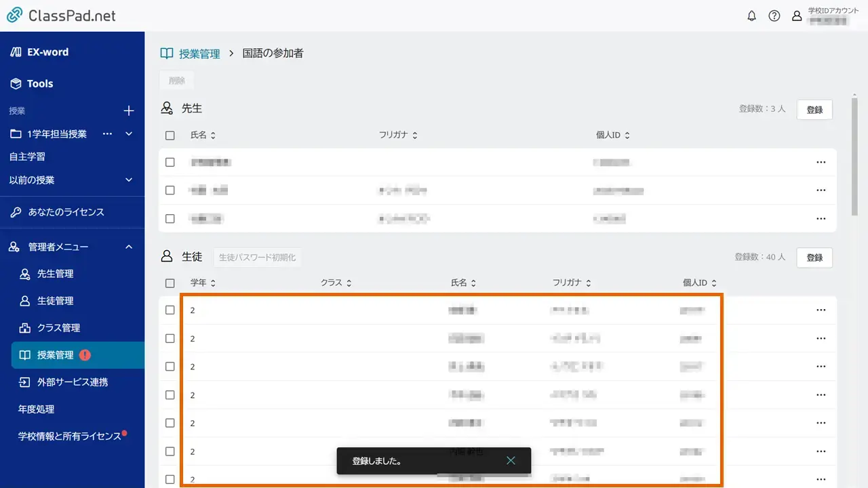Collapse the 1学年担当授業 folder
Screen dimensions: 868x488
pyautogui.click(x=129, y=134)
